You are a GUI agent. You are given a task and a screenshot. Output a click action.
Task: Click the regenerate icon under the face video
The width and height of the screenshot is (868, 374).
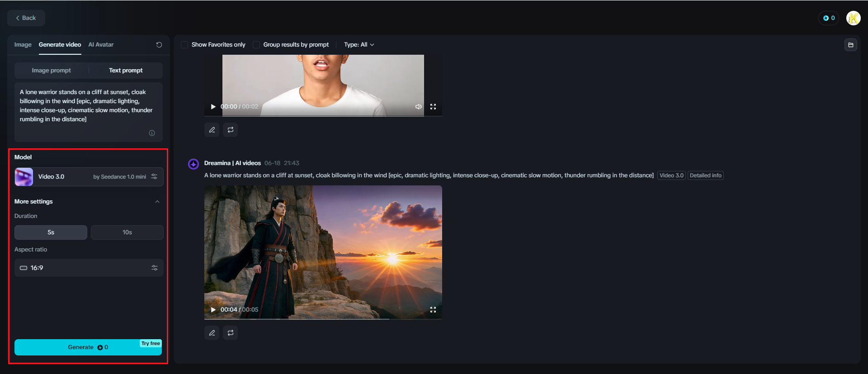(x=231, y=130)
